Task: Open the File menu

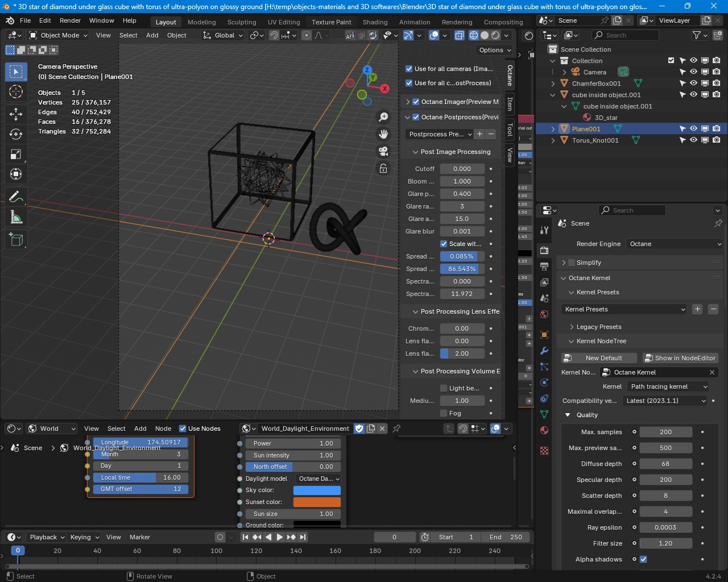Action: tap(26, 20)
